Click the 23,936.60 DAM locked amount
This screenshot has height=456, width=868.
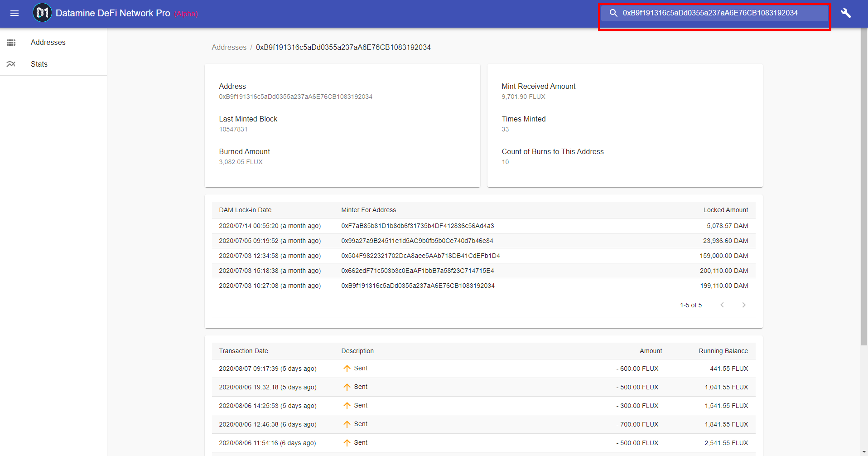click(x=726, y=241)
